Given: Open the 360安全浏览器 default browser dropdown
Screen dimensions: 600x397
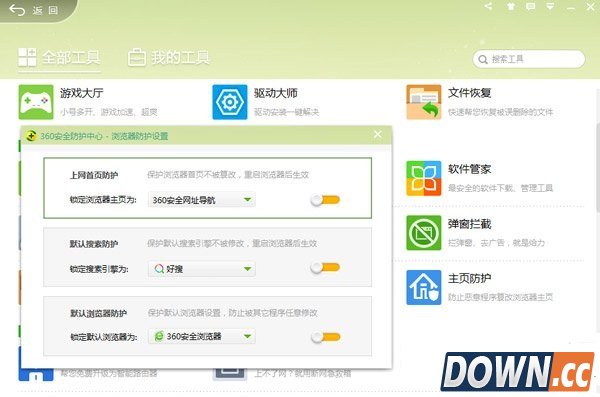Looking at the screenshot, I should tap(202, 337).
